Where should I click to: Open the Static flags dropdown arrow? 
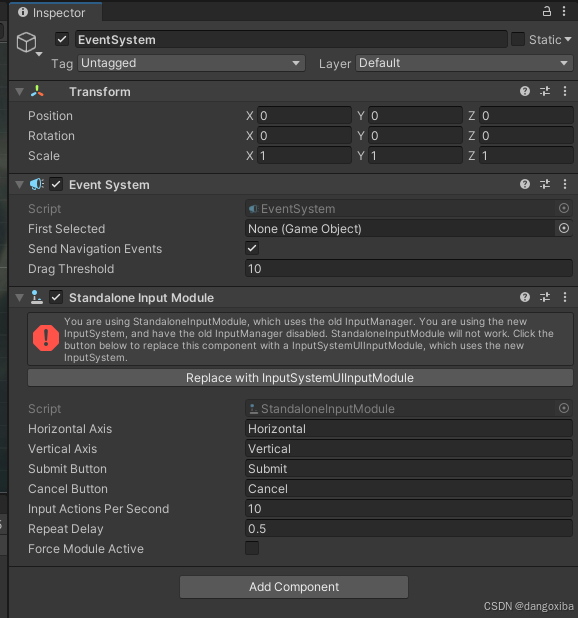pos(568,39)
